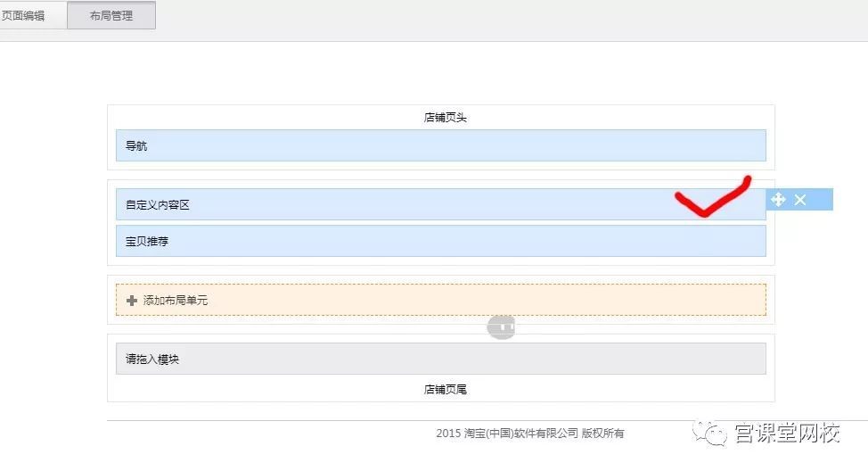Click the plus icon in 添加布局单元
The height and width of the screenshot is (471, 868).
click(132, 301)
